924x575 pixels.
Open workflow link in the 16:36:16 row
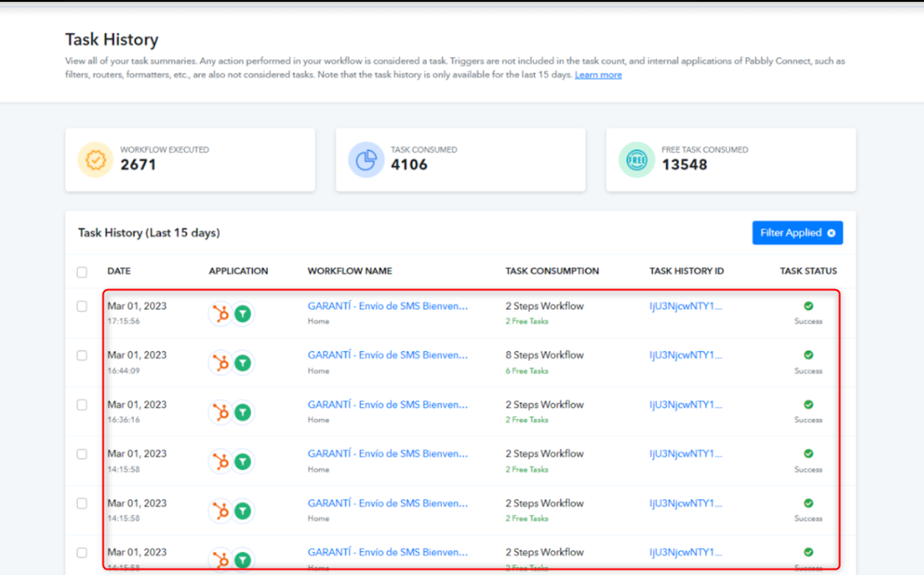tap(387, 404)
